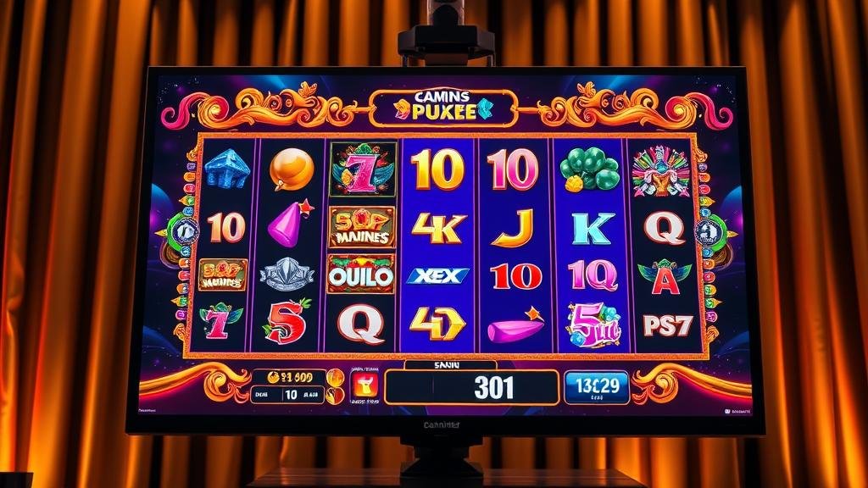
Task: Select the cyan K symbol
Action: click(x=593, y=228)
